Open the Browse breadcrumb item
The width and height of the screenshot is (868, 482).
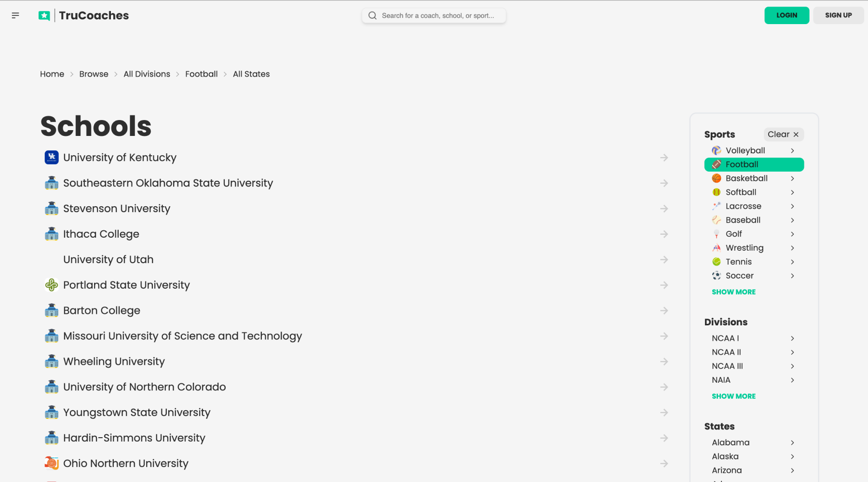tap(94, 74)
